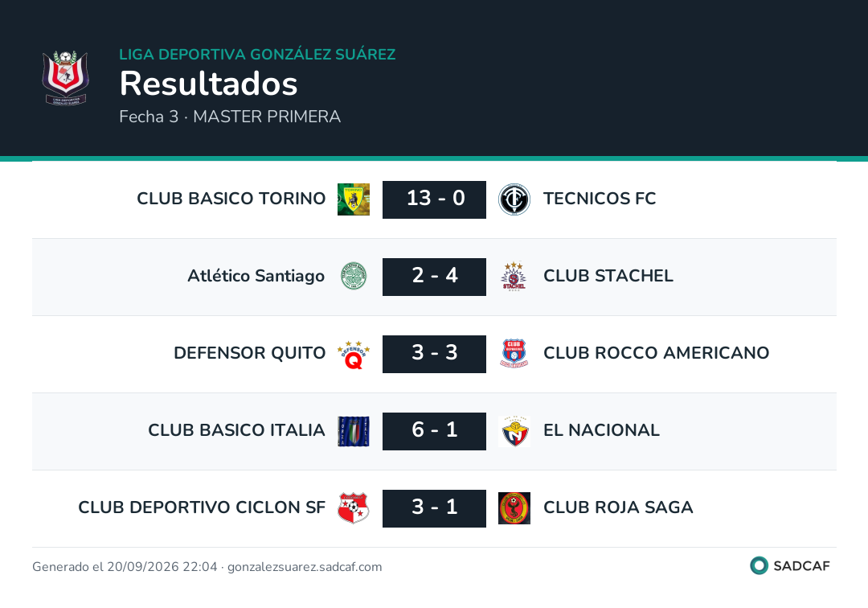
Task: Click the Club Stachel star logo
Action: (x=514, y=277)
